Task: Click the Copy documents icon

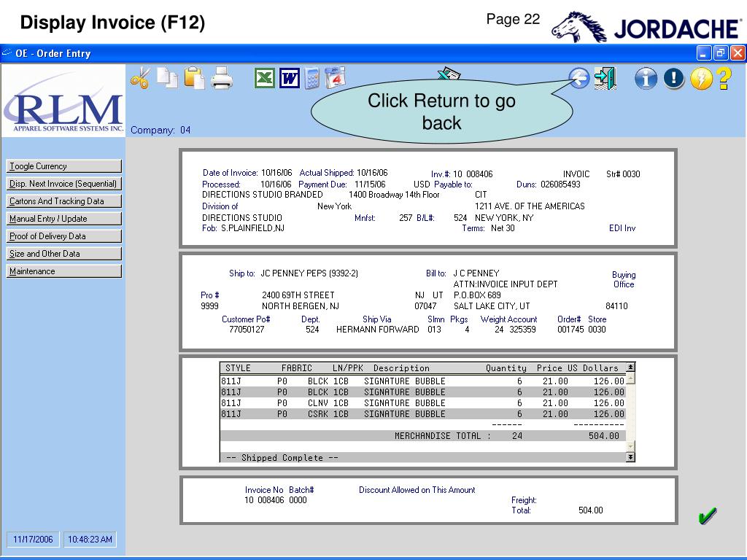Action: (x=167, y=78)
